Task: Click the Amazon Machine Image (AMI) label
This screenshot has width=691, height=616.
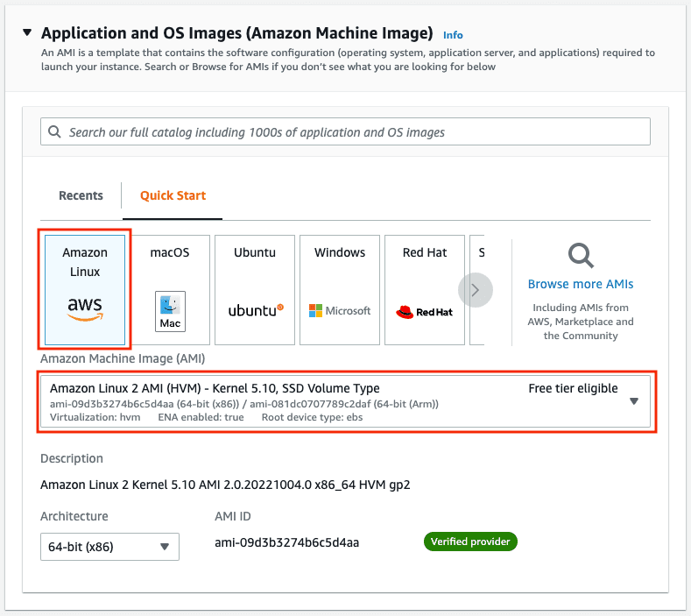Action: 123,358
